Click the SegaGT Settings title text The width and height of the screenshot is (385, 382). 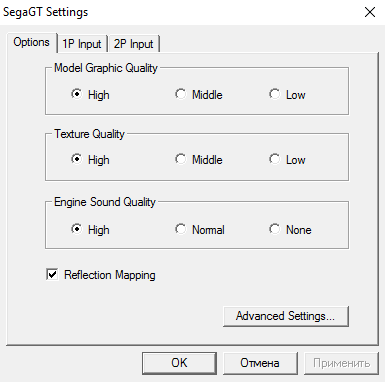click(46, 12)
